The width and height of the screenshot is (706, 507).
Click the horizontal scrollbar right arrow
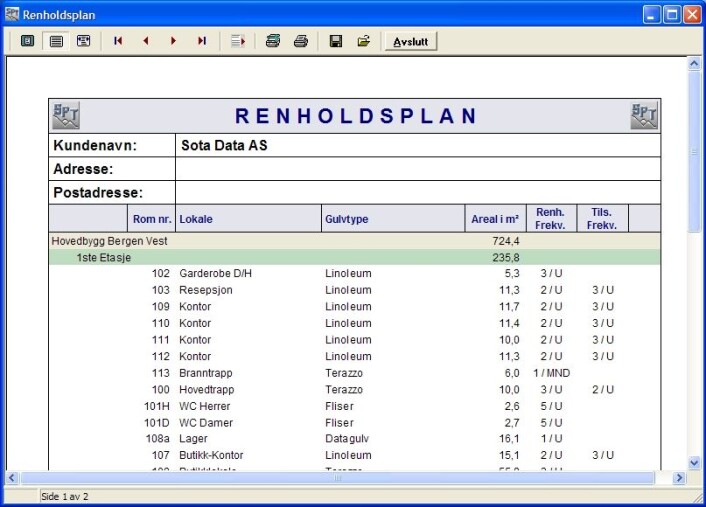679,478
